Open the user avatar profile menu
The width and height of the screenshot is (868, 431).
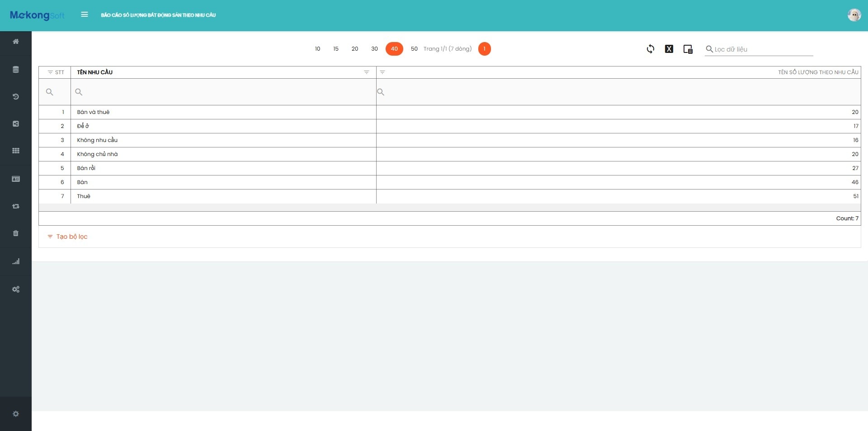(x=854, y=15)
